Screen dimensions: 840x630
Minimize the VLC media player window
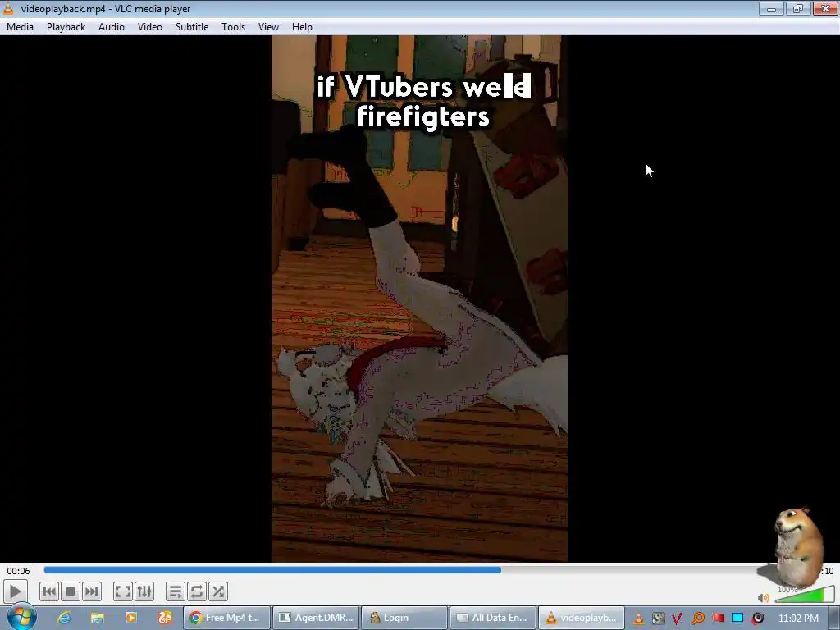(771, 8)
